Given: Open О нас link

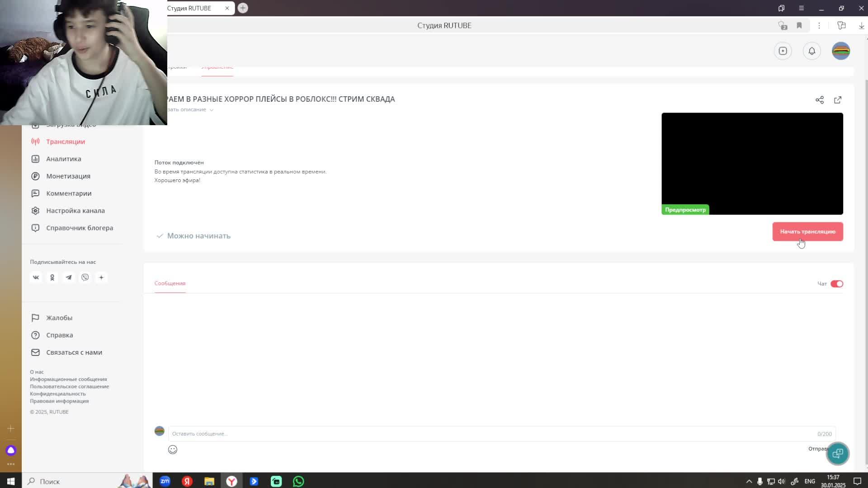Looking at the screenshot, I should coord(37,372).
